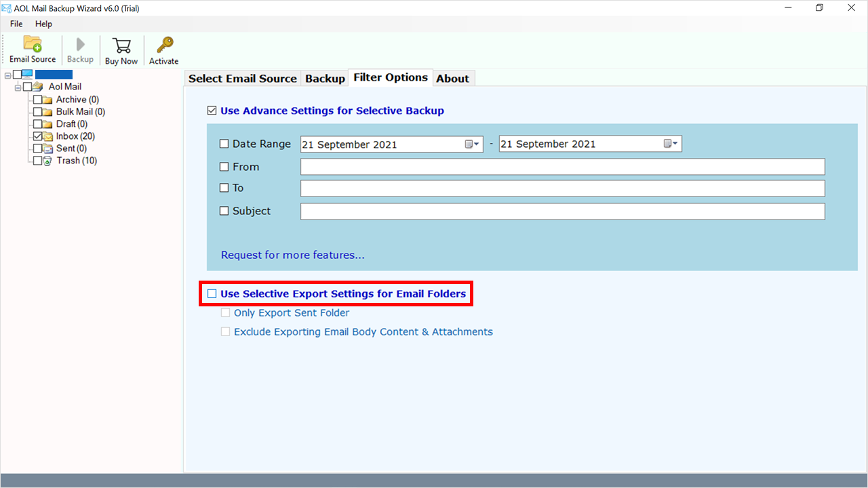This screenshot has width=868, height=488.
Task: Click the Aol Mail folder icon
Action: 37,87
